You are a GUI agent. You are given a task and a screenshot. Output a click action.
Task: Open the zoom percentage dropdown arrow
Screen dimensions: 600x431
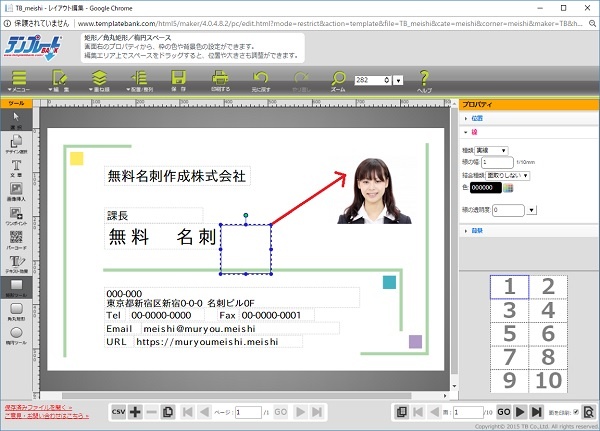pyautogui.click(x=399, y=80)
